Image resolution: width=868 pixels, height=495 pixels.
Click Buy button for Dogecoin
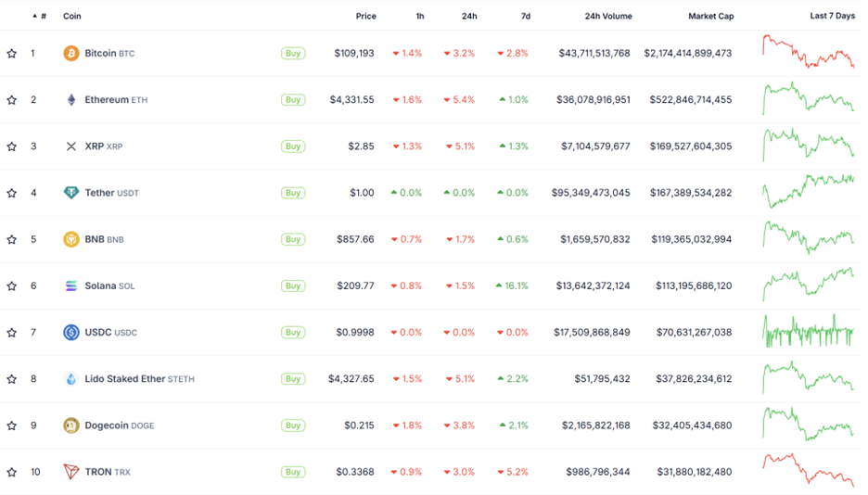(x=293, y=425)
